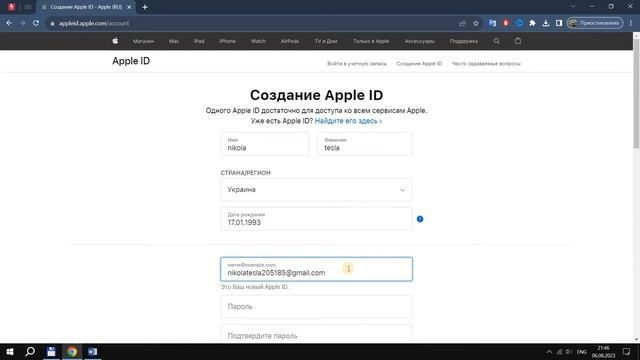Open the Аксессуары menu item
Viewport: 640px width, 360px height.
pos(420,41)
